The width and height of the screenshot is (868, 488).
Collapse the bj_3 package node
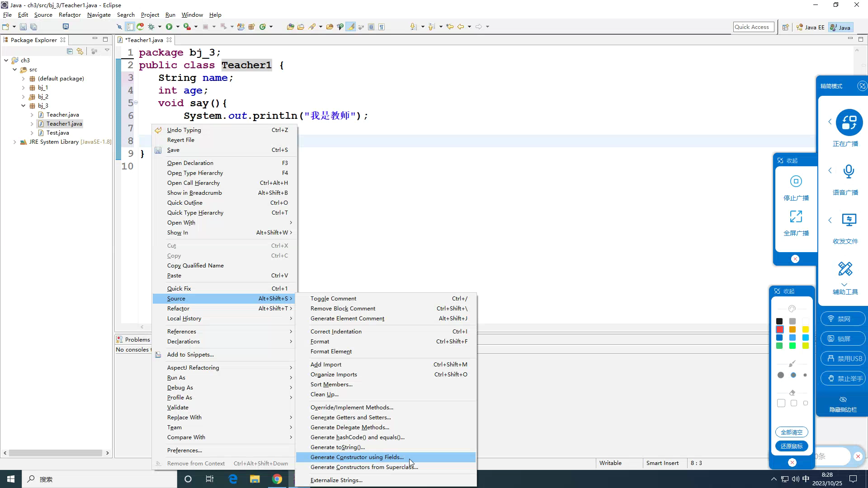coord(24,106)
